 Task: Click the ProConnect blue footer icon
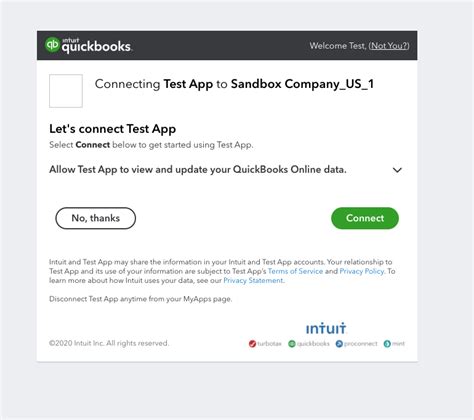point(339,344)
